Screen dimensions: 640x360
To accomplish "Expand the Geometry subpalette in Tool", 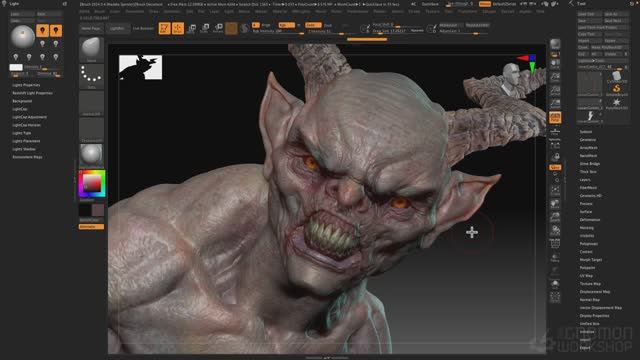I will pyautogui.click(x=588, y=140).
